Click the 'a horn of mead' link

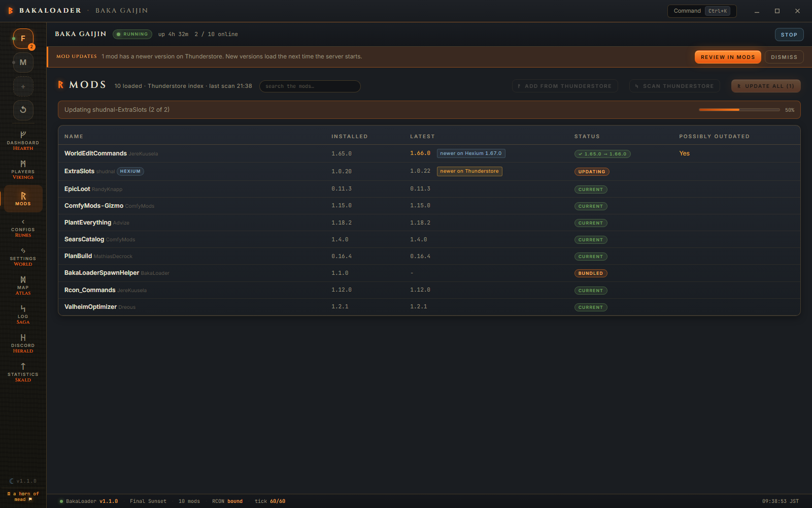click(23, 497)
